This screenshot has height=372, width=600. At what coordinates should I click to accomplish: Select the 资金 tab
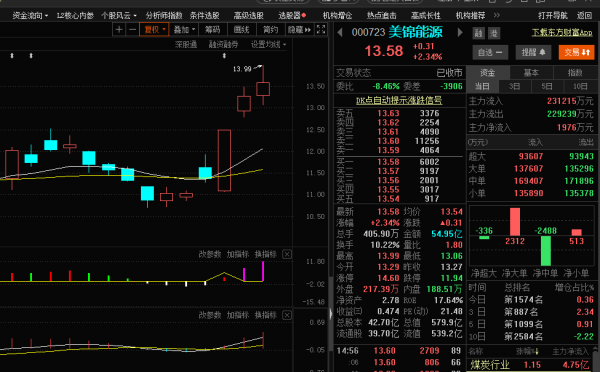(488, 73)
